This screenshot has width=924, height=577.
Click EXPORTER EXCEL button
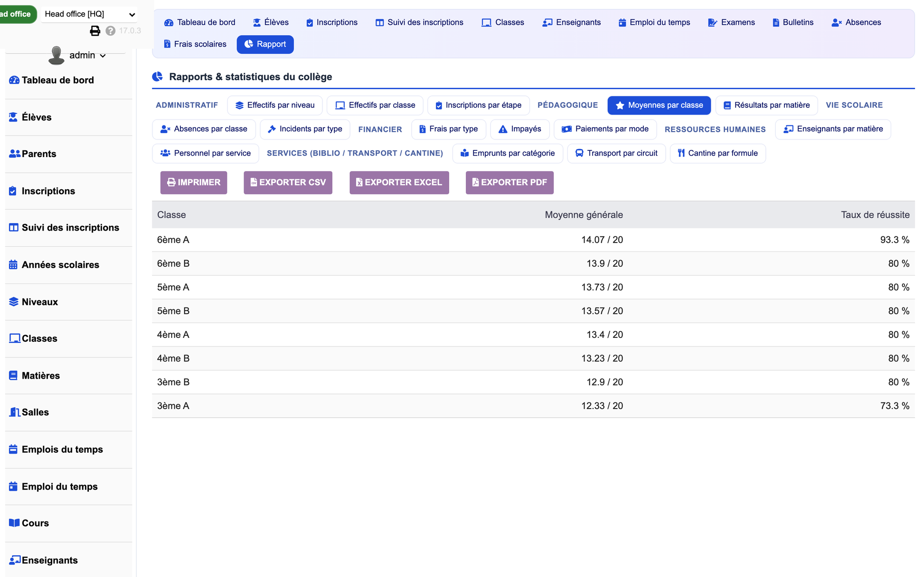[x=399, y=183]
